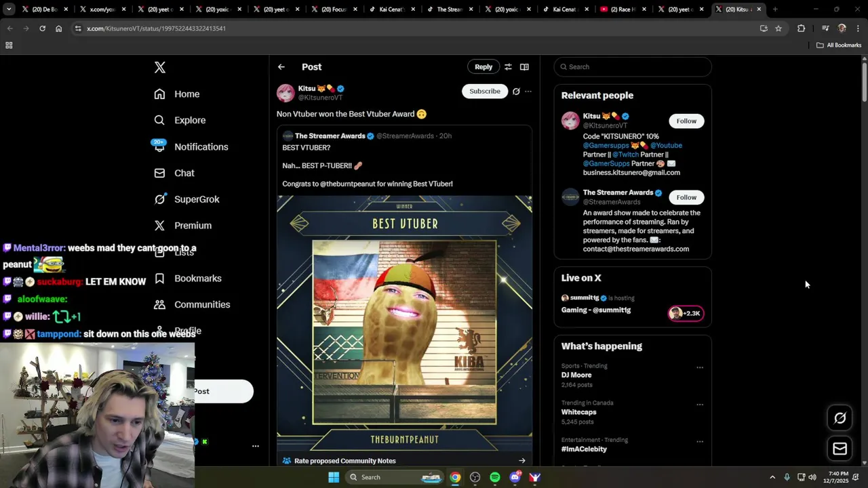Image resolution: width=868 pixels, height=488 pixels.
Task: Open a new Chrome tab
Action: pyautogui.click(x=775, y=9)
